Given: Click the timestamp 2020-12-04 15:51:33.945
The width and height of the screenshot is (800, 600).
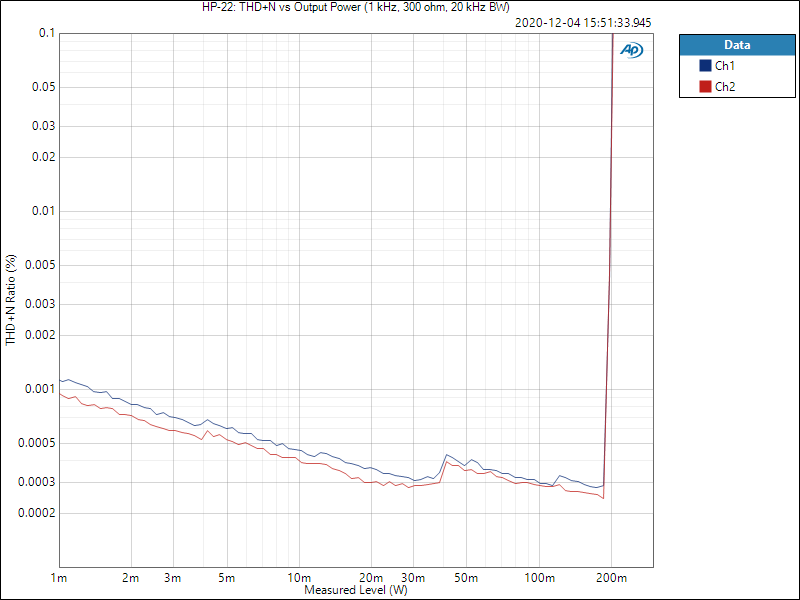Looking at the screenshot, I should pyautogui.click(x=583, y=23).
